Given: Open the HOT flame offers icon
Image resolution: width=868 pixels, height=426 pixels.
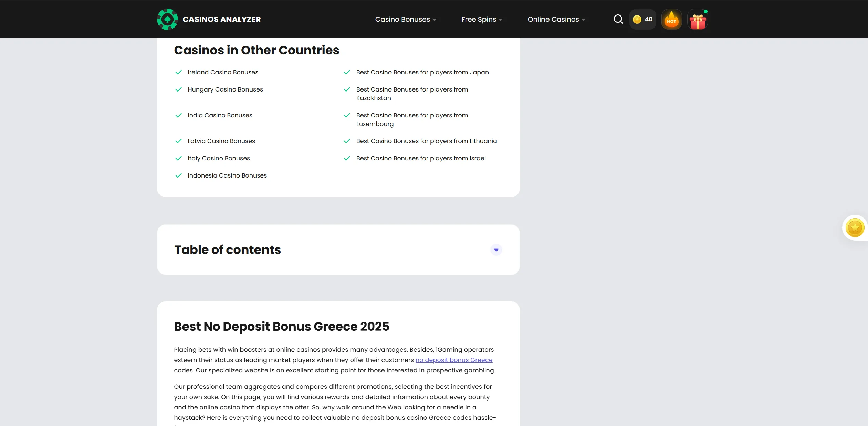Looking at the screenshot, I should [671, 20].
